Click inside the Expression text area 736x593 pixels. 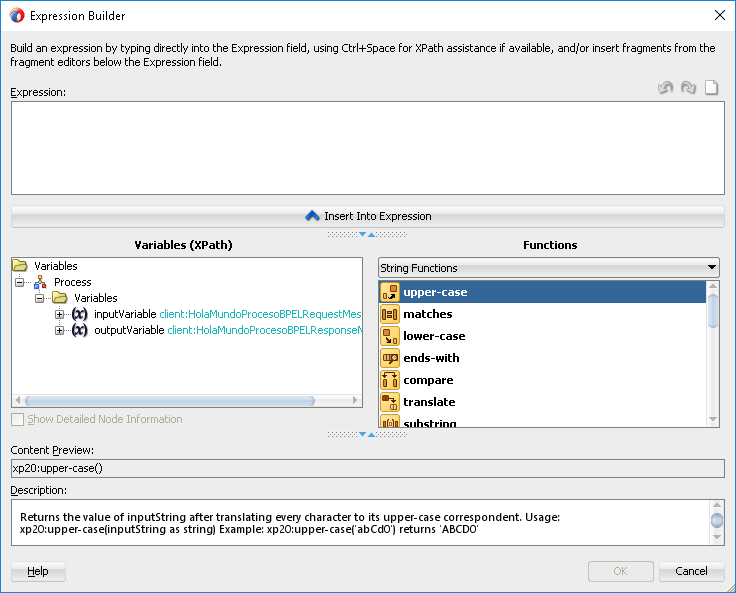(367, 147)
